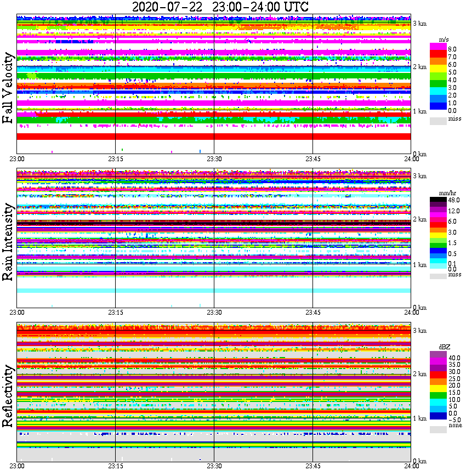
Task: Click the "23:00" time label under the Rain Intensity panel
Action: click(x=16, y=313)
